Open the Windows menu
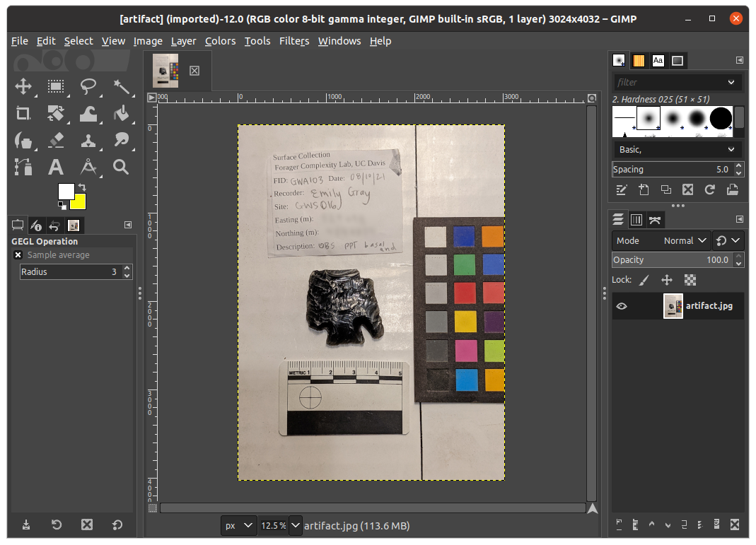This screenshot has height=545, width=756. 339,41
